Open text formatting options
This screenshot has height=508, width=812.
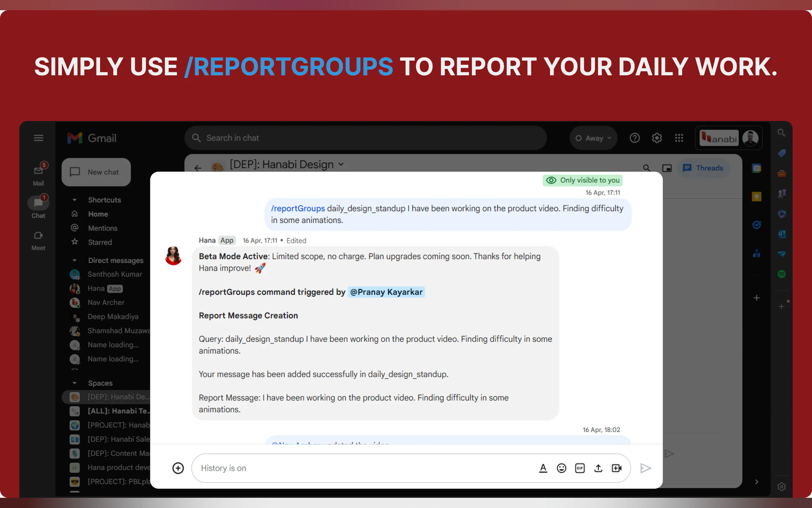(x=543, y=468)
